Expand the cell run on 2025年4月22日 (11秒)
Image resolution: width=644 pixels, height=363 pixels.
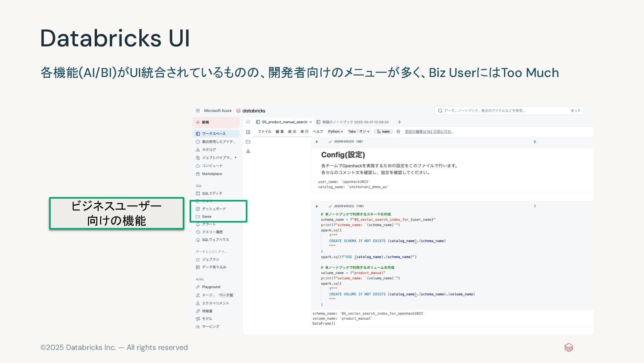click(x=317, y=206)
